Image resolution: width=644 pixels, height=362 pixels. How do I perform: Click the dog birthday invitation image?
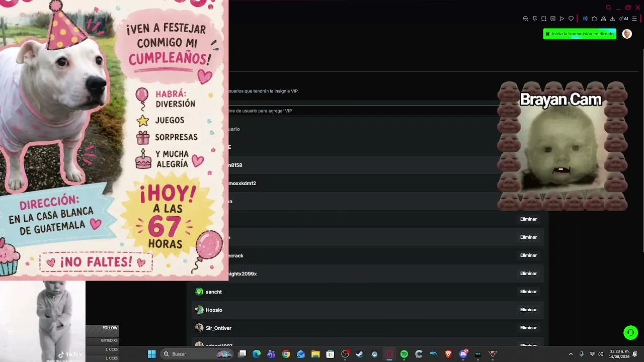(x=114, y=139)
